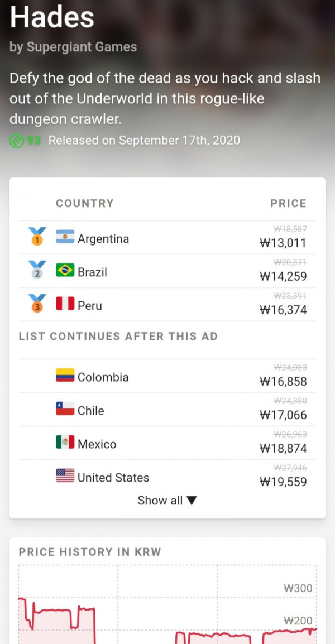The height and width of the screenshot is (644, 335).
Task: Click the Chile flag icon
Action: pos(65,408)
